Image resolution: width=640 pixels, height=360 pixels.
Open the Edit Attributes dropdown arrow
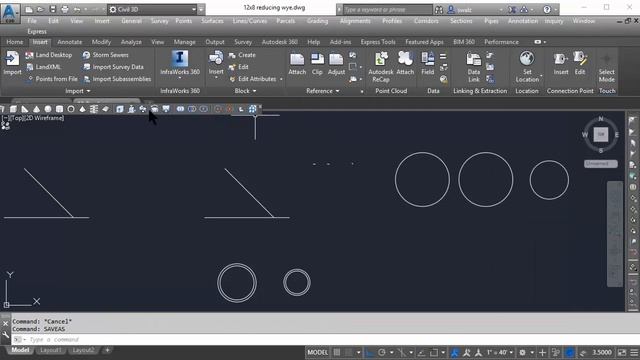click(281, 79)
